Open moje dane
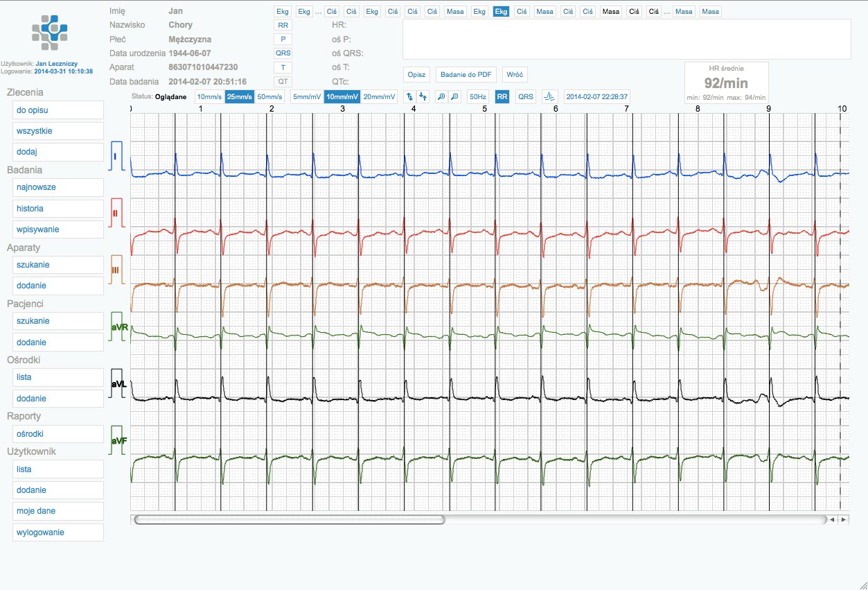868x590 pixels. point(58,511)
